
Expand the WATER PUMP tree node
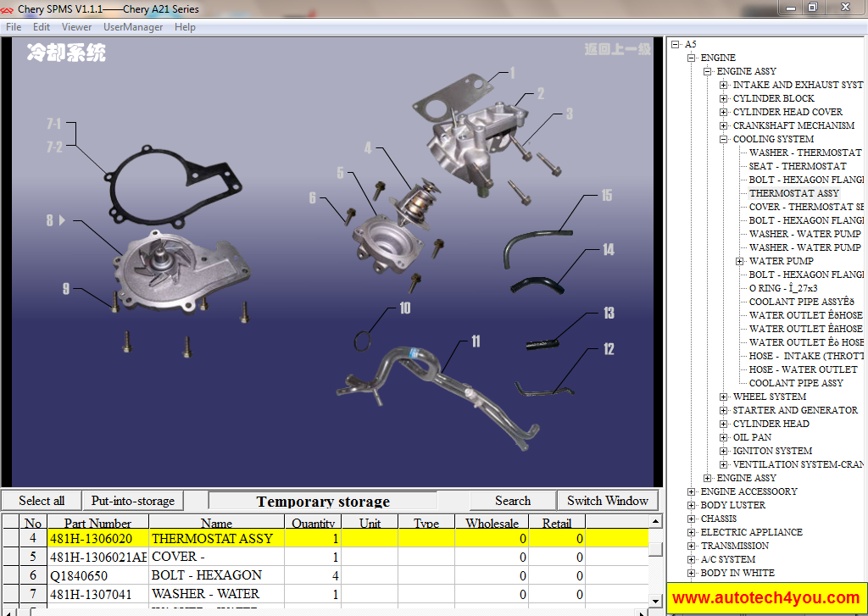(739, 261)
